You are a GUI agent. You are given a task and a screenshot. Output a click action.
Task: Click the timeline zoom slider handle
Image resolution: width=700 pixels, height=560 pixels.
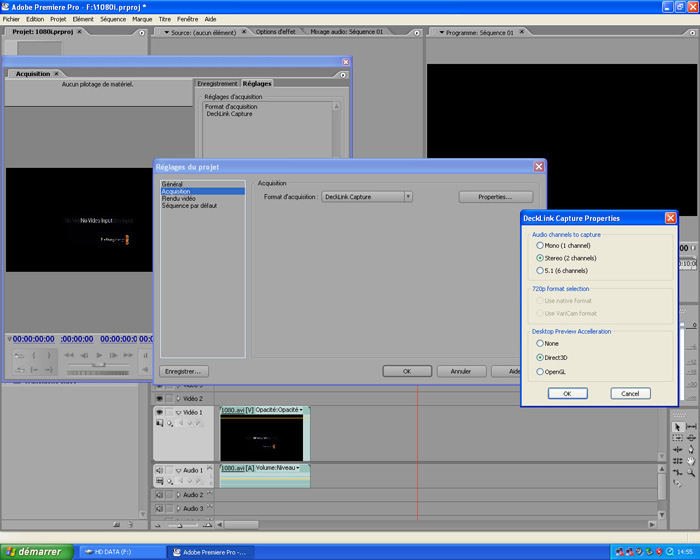[180, 524]
